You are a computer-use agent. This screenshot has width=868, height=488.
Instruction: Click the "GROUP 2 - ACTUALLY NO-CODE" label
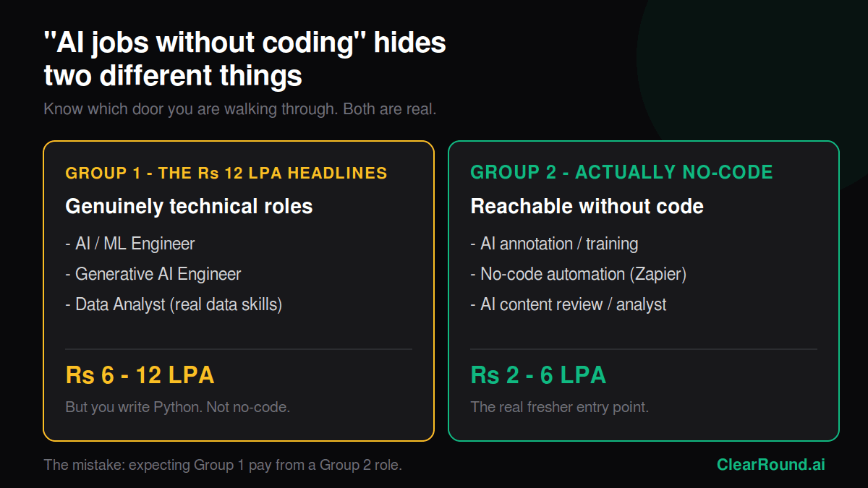click(621, 172)
